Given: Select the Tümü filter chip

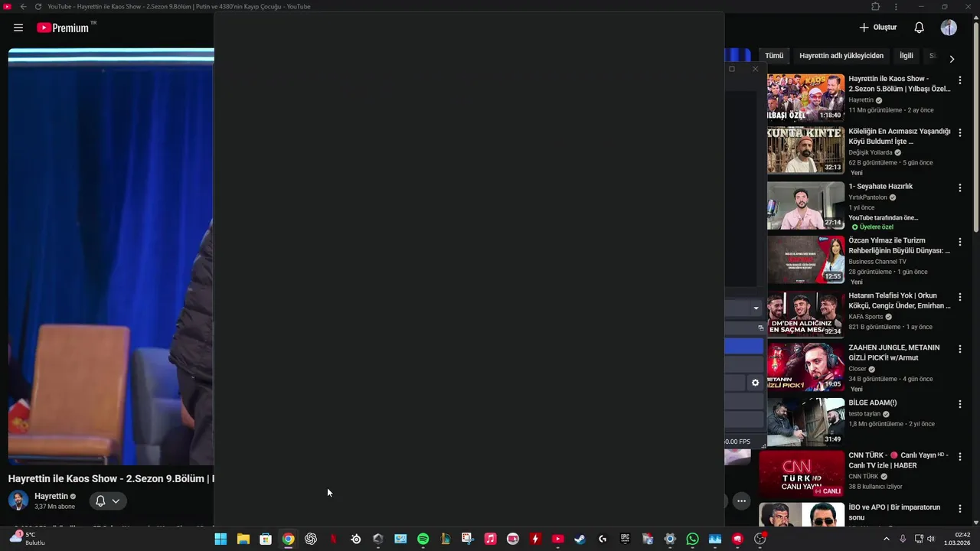Looking at the screenshot, I should [774, 56].
